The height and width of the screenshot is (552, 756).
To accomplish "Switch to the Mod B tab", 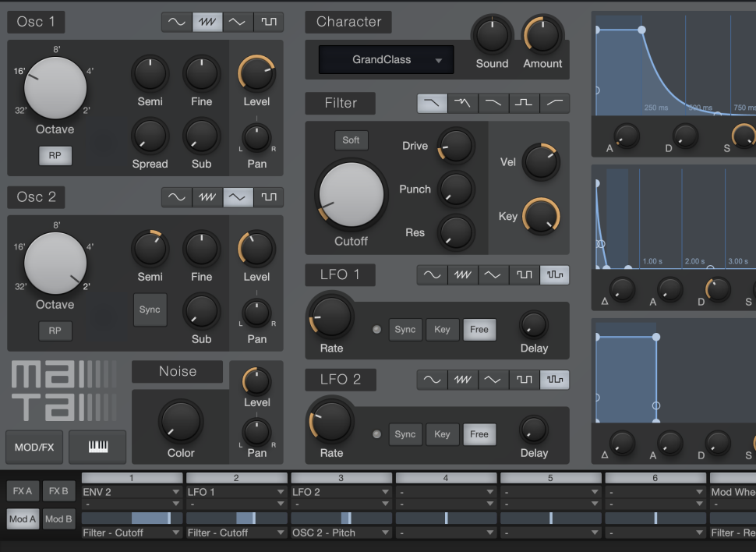I will click(x=59, y=518).
